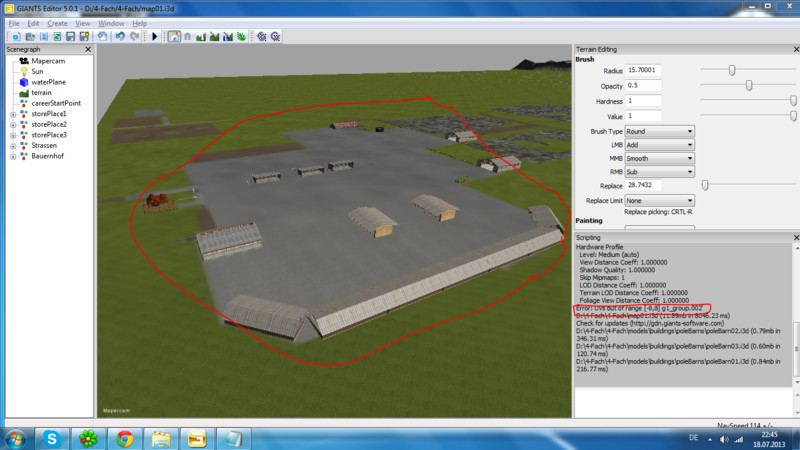The image size is (800, 450).
Task: Click the Save As toolbar icon
Action: pyautogui.click(x=84, y=37)
